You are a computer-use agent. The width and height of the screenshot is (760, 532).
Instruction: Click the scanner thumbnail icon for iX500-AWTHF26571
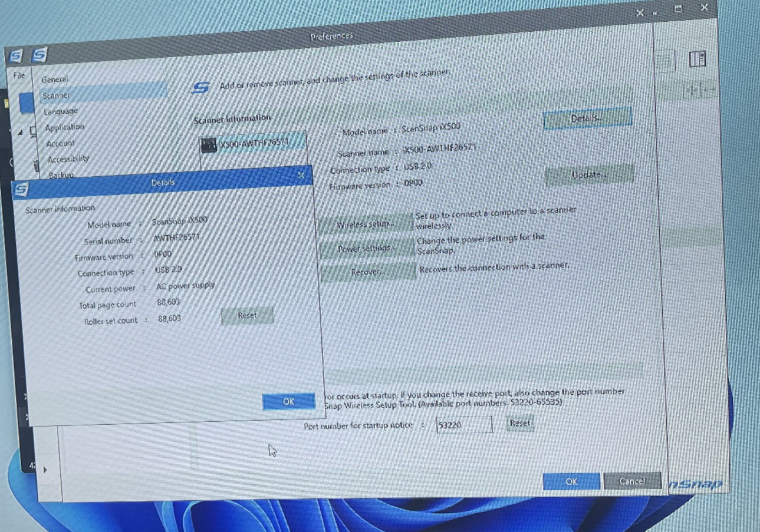pyautogui.click(x=209, y=144)
